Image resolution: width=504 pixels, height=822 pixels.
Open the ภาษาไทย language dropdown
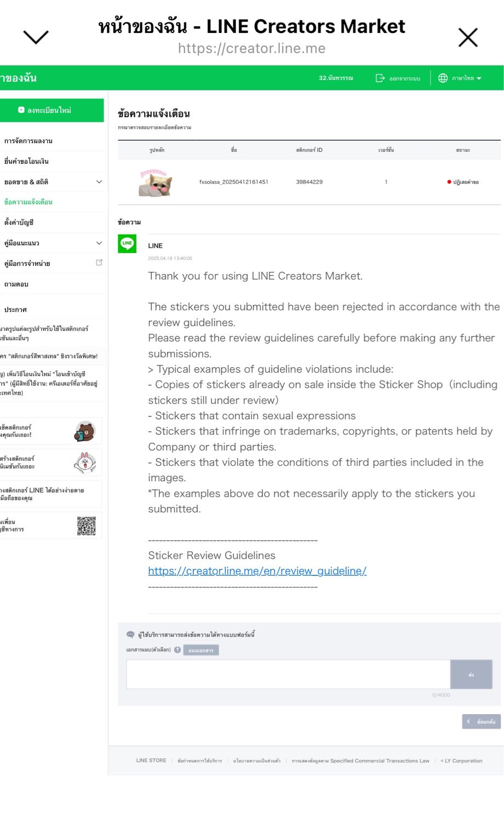467,78
